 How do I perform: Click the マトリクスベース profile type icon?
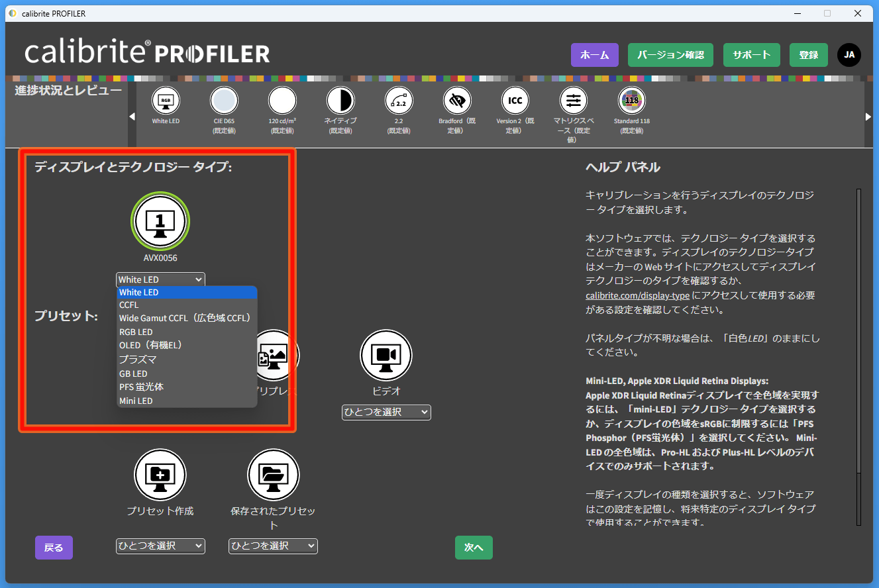(x=574, y=101)
